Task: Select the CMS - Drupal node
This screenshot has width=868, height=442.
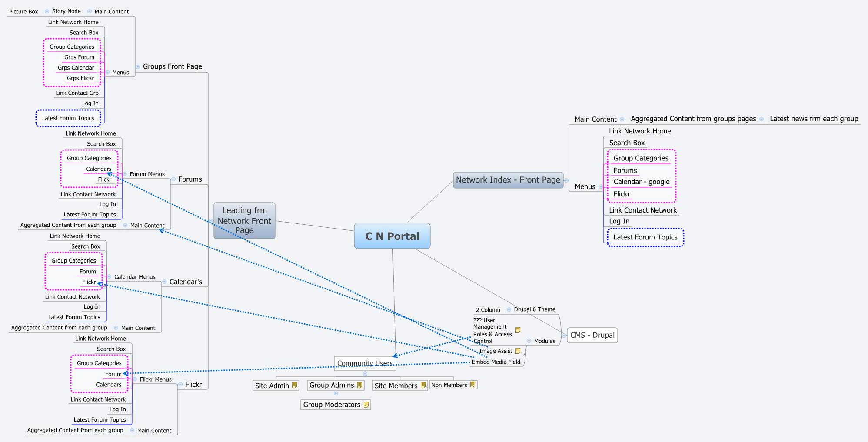Action: click(x=592, y=335)
